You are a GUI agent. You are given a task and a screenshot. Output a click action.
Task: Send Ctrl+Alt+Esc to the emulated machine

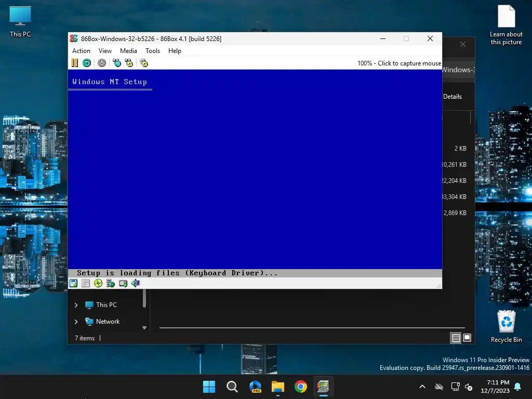[129, 63]
